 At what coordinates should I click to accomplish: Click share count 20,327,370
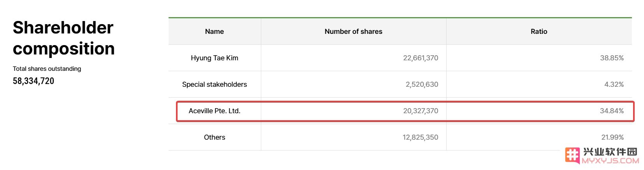click(421, 111)
